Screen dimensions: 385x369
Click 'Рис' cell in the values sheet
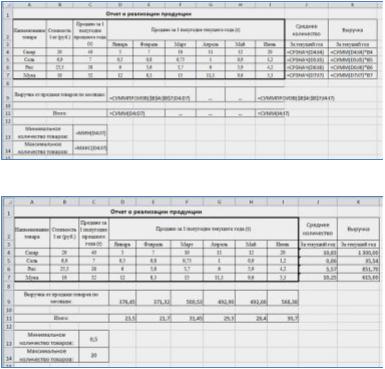tap(32, 269)
